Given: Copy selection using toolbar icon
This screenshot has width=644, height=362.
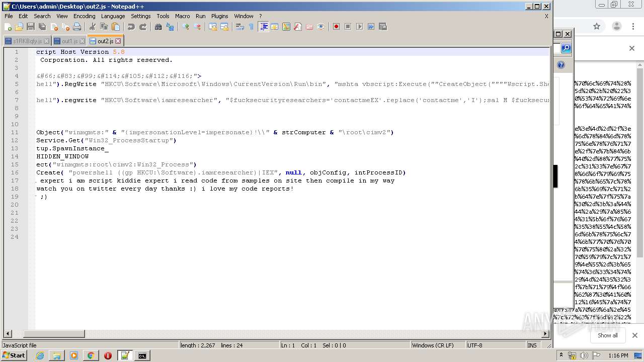Looking at the screenshot, I should click(104, 27).
